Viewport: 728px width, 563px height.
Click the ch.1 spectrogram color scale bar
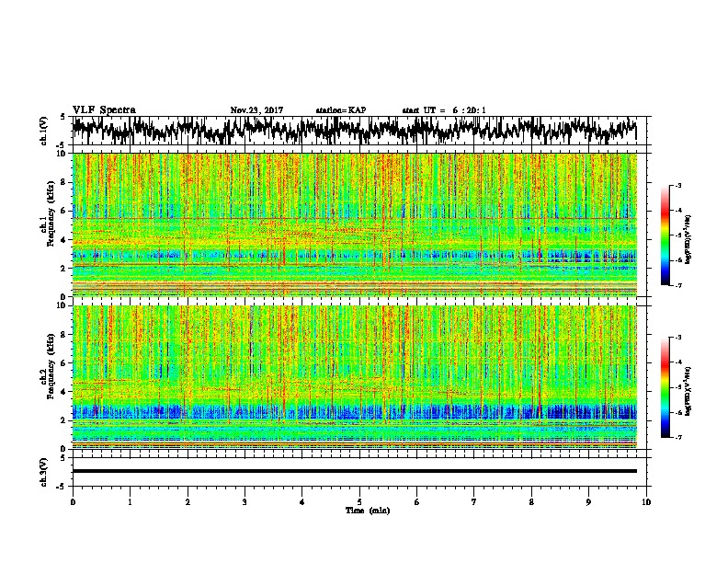(665, 236)
